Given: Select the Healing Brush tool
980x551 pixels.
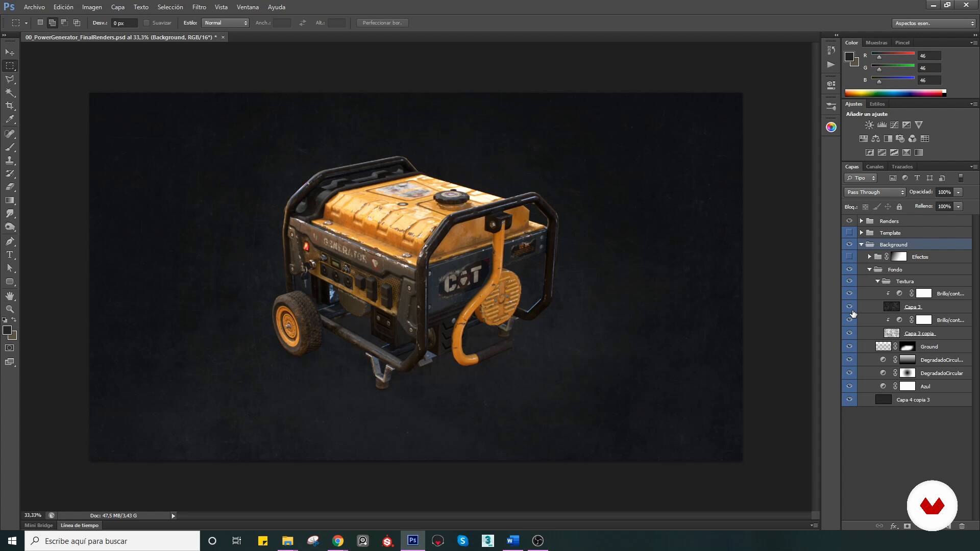Looking at the screenshot, I should (x=10, y=134).
